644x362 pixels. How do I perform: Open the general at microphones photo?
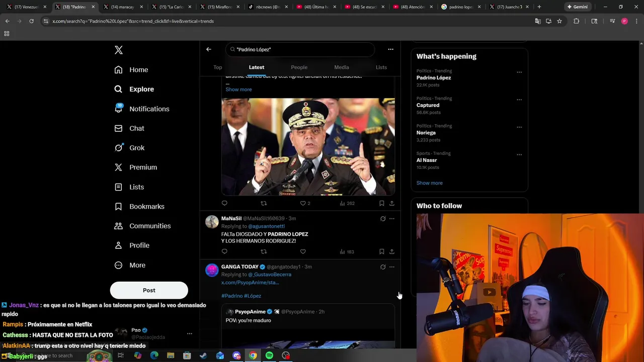pos(308,147)
